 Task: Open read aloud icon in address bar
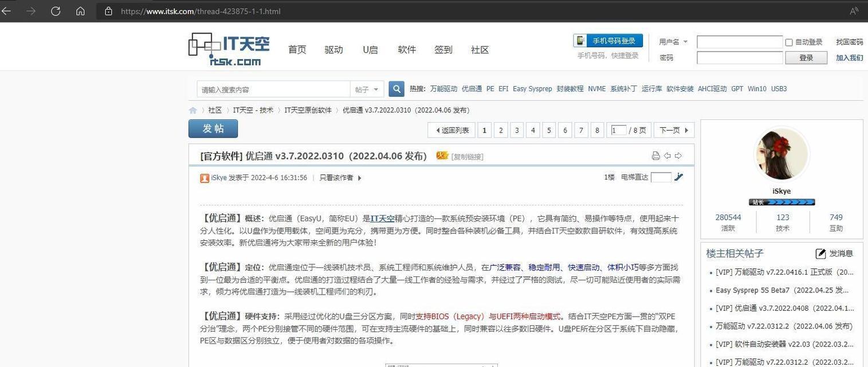[x=854, y=11]
